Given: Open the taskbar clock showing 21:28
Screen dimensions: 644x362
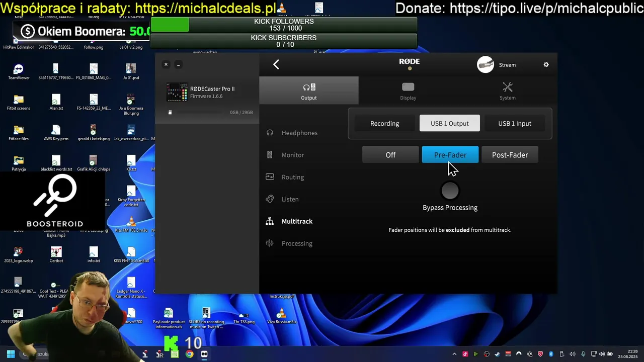Looking at the screenshot, I should tap(629, 354).
